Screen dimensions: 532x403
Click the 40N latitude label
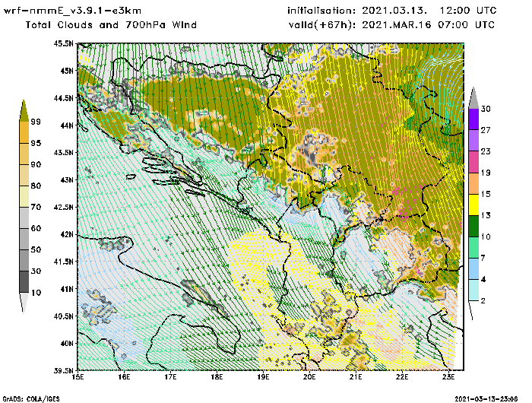click(67, 343)
